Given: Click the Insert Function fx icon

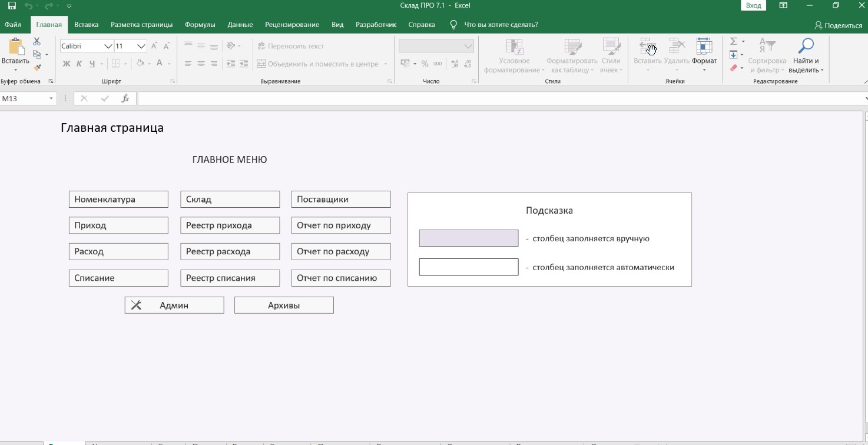Looking at the screenshot, I should (125, 99).
